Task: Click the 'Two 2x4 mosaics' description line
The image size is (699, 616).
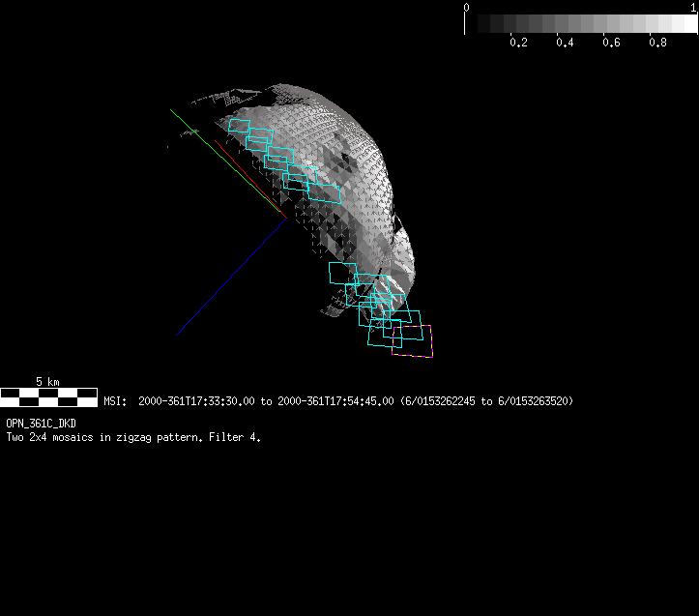Action: (x=133, y=437)
